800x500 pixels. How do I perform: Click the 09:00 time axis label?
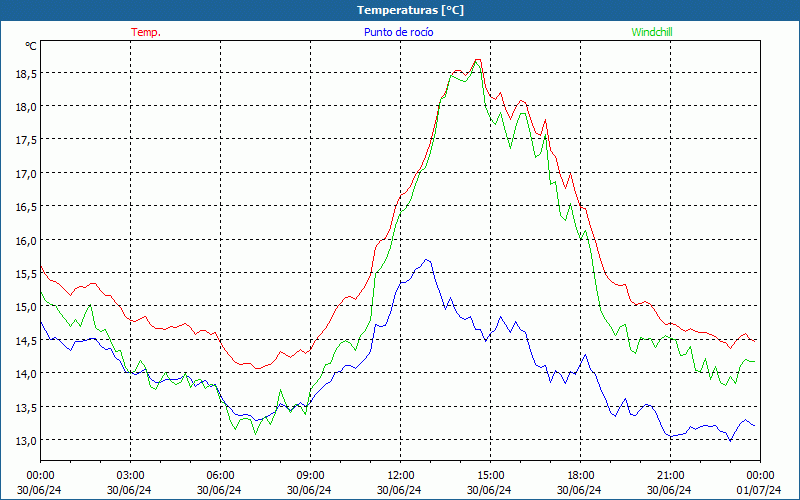[x=310, y=475]
